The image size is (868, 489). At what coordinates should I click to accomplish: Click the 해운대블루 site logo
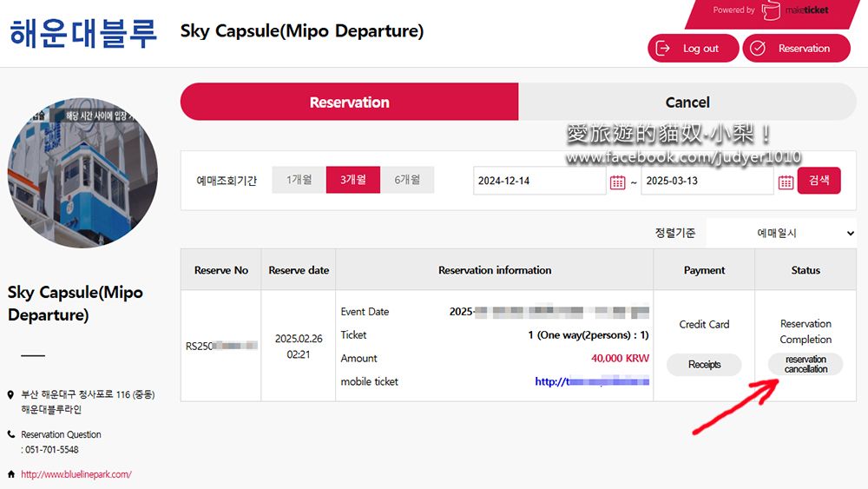(83, 32)
